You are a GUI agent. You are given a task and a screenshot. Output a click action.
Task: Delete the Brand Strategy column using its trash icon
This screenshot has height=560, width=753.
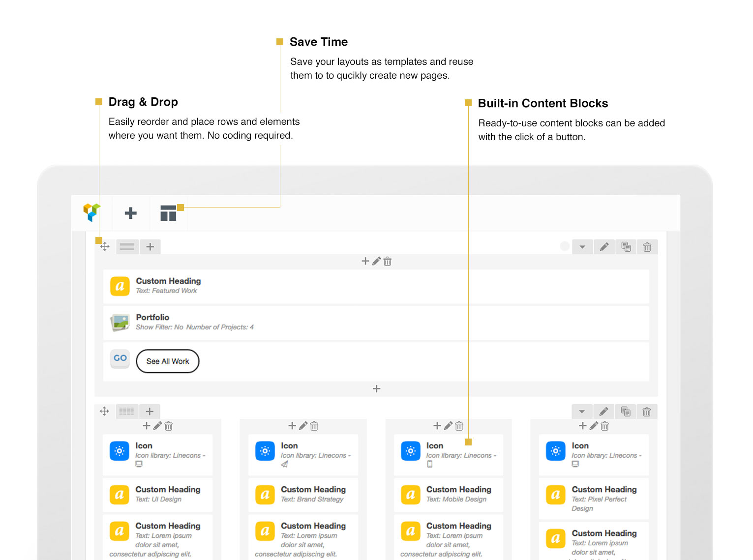314,426
